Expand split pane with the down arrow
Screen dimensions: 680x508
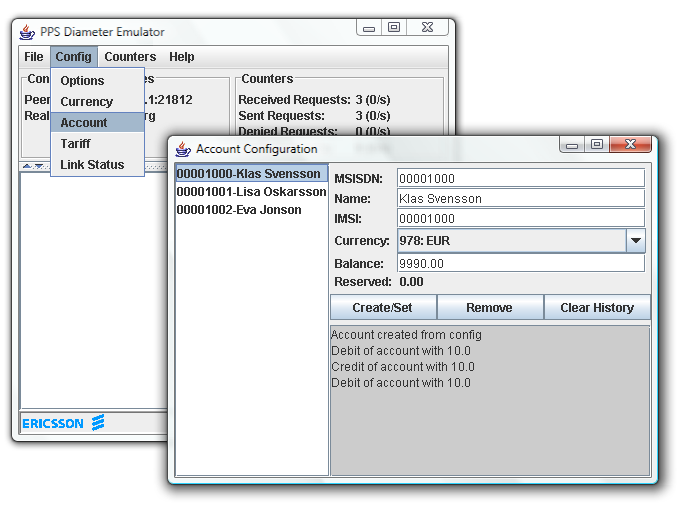click(x=39, y=167)
